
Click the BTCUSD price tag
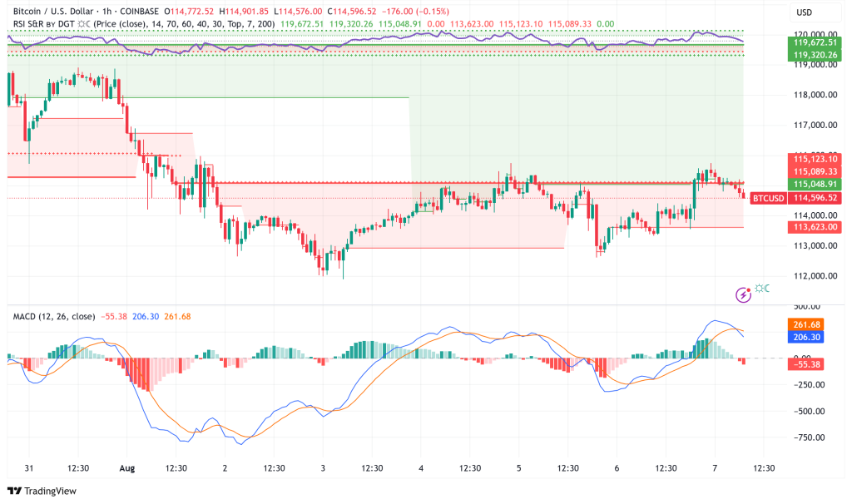(x=768, y=198)
